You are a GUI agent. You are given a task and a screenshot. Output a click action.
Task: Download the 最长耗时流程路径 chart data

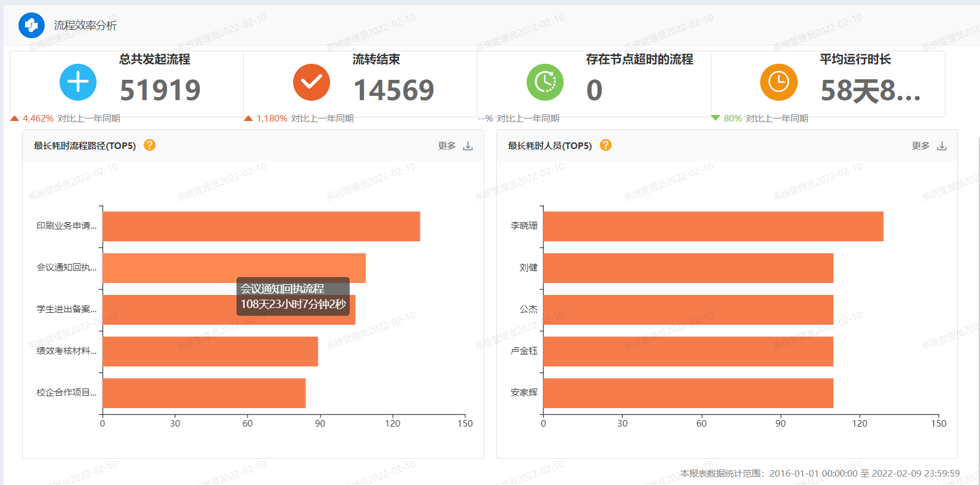point(468,146)
